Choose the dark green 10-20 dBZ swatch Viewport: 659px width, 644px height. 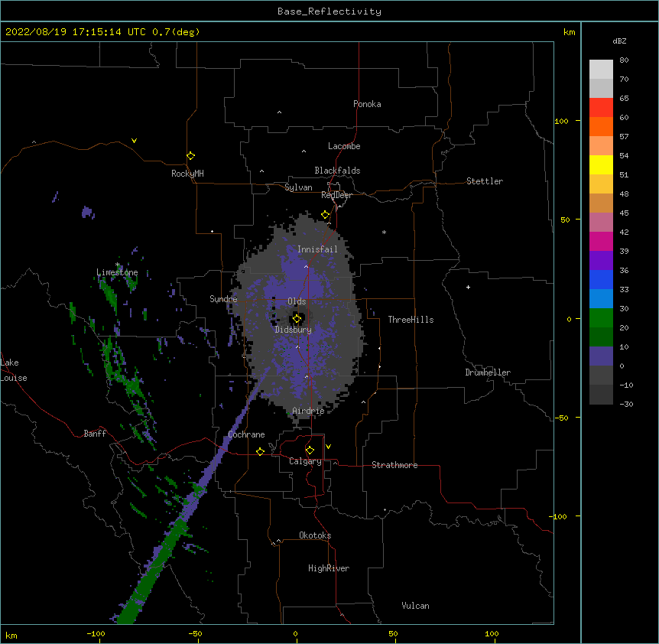click(x=601, y=337)
